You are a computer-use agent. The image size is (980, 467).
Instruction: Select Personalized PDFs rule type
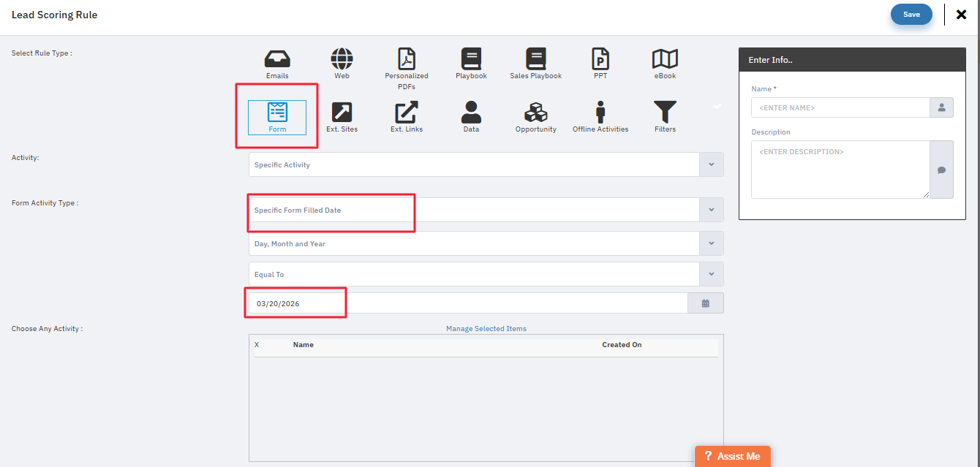[407, 60]
